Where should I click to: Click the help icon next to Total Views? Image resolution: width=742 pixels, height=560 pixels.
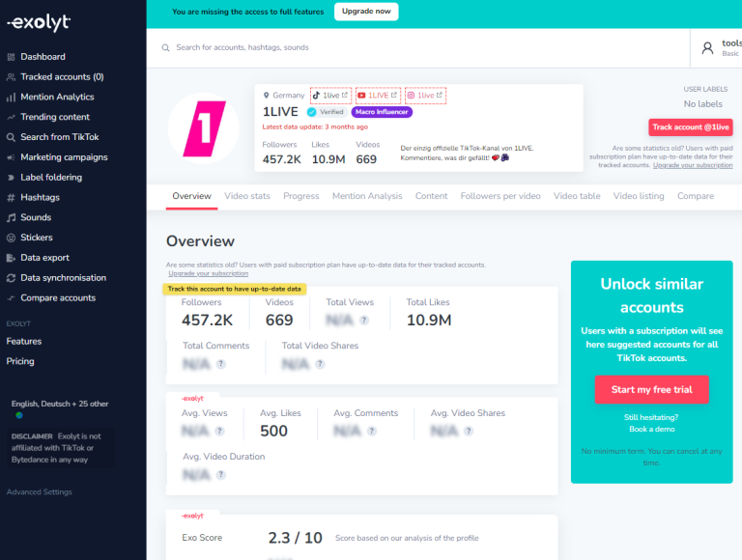pyautogui.click(x=363, y=321)
